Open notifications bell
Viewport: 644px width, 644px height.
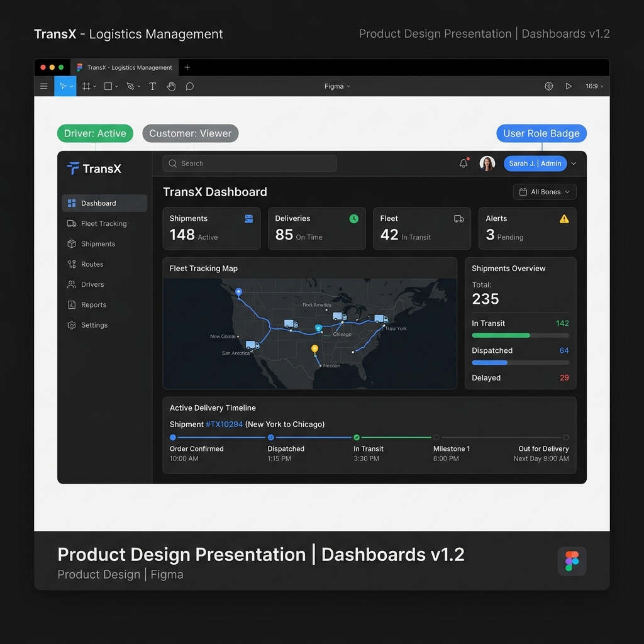pyautogui.click(x=464, y=164)
